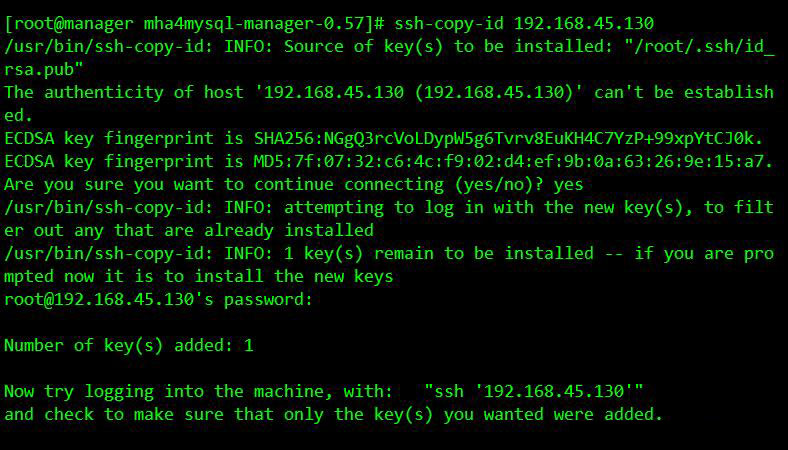Click the rsa.pub" wrapped line
The height and width of the screenshot is (450, 788).
45,68
